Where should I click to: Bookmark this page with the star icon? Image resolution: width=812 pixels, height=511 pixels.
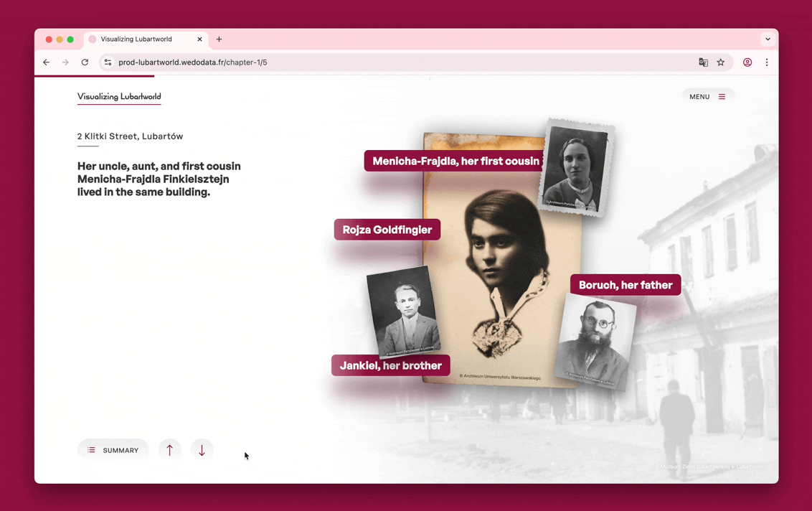721,62
